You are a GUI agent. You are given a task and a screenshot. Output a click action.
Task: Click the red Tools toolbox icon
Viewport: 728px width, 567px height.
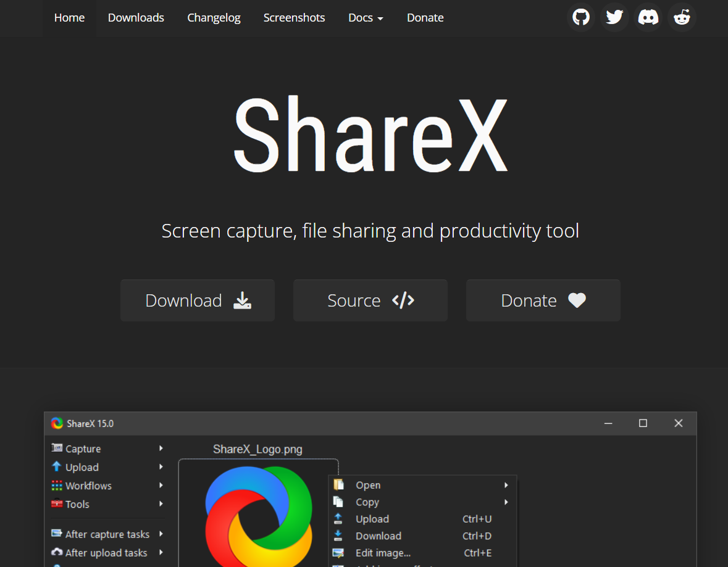56,504
